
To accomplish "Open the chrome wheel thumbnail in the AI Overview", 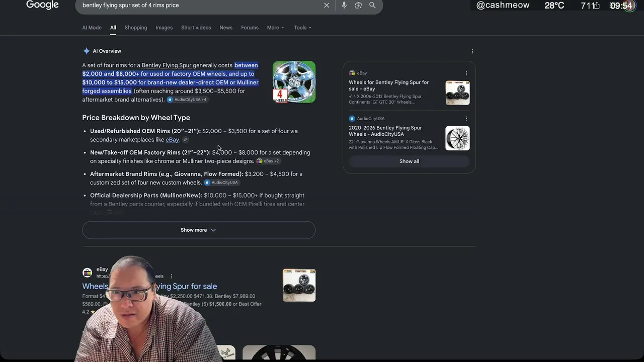I will pos(294,82).
